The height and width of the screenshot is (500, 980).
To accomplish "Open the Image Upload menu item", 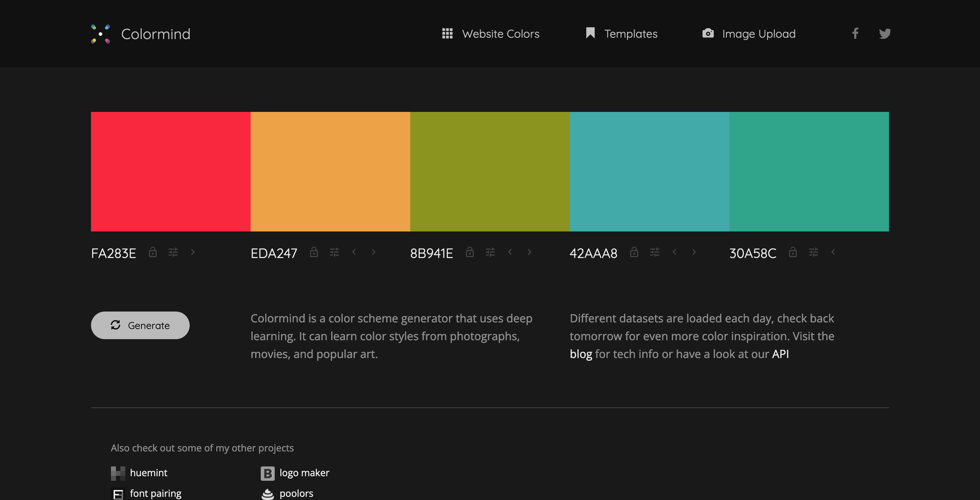I will pyautogui.click(x=759, y=34).
